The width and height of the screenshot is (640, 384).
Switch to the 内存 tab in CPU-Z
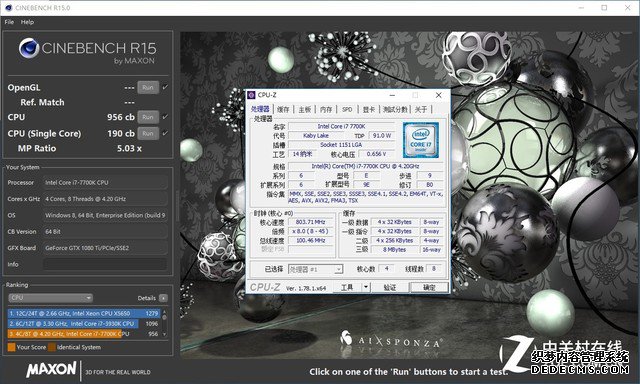click(326, 109)
